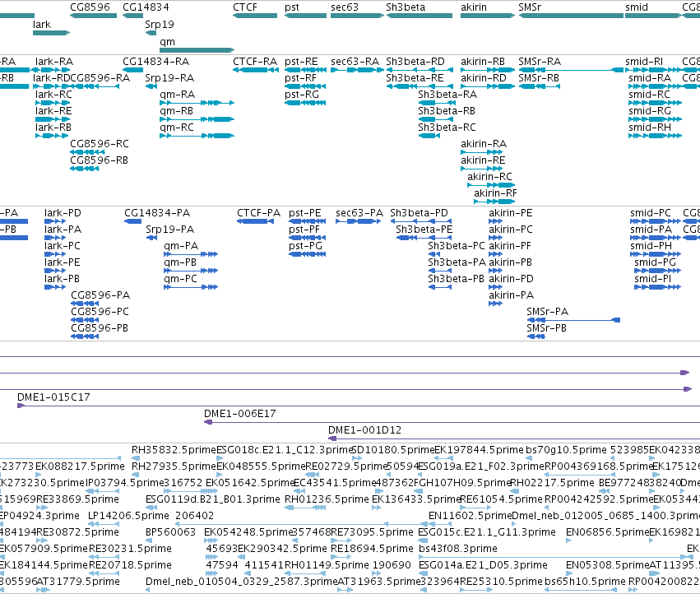Click the SMSr-PB protein label
Screen dimensions: 700x594
546,327
